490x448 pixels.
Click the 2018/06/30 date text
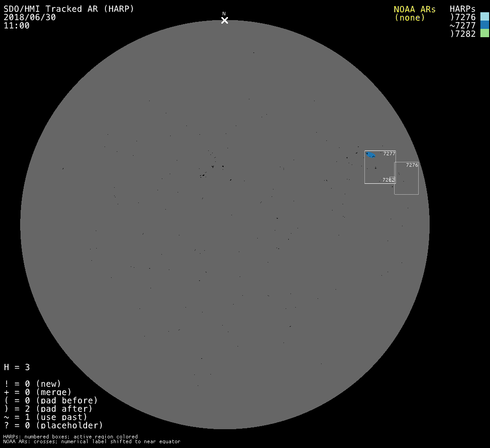pyautogui.click(x=30, y=17)
